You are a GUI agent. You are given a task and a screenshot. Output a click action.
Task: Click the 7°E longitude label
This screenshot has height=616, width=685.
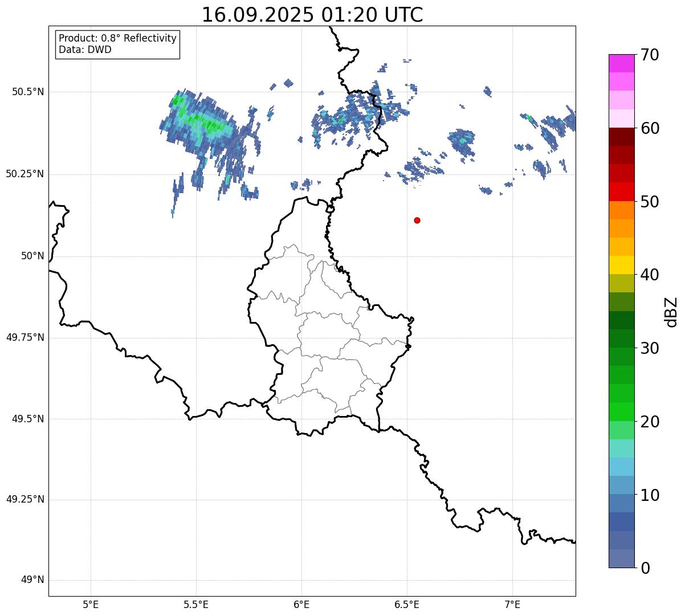pyautogui.click(x=512, y=604)
